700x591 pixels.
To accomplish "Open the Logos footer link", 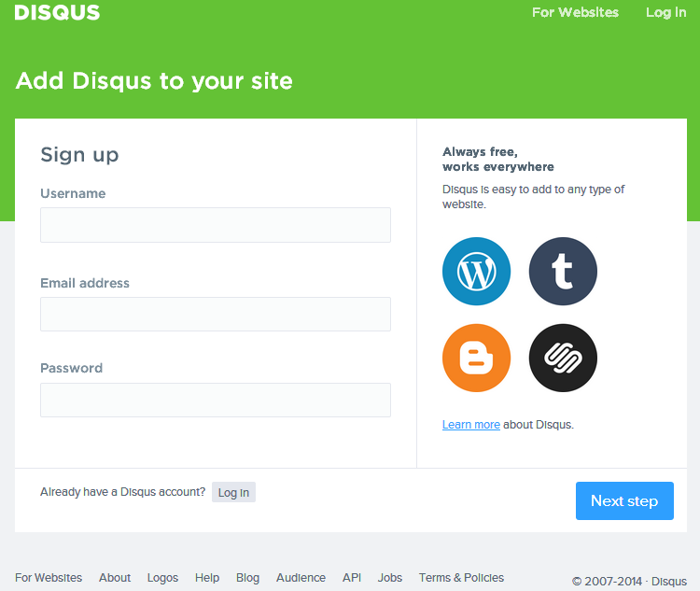I will pos(162,578).
